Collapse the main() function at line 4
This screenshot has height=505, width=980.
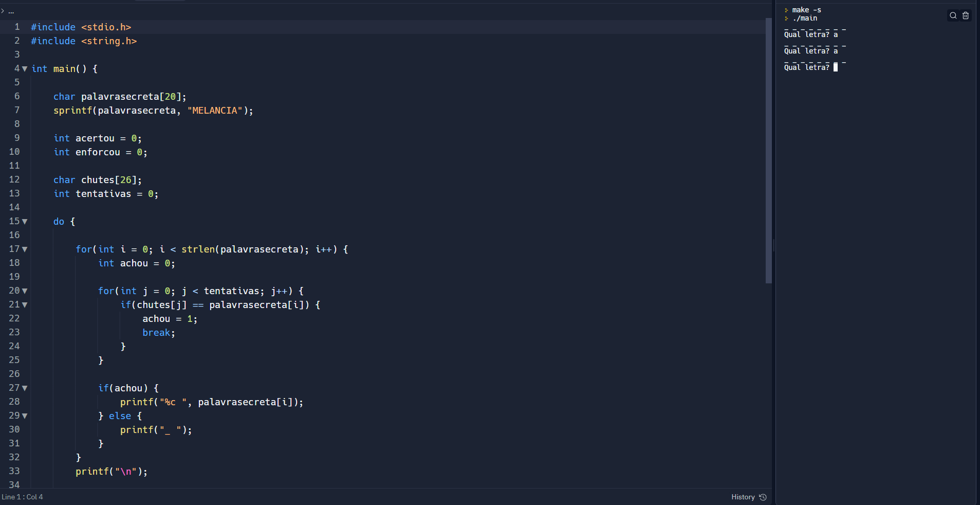coord(25,69)
